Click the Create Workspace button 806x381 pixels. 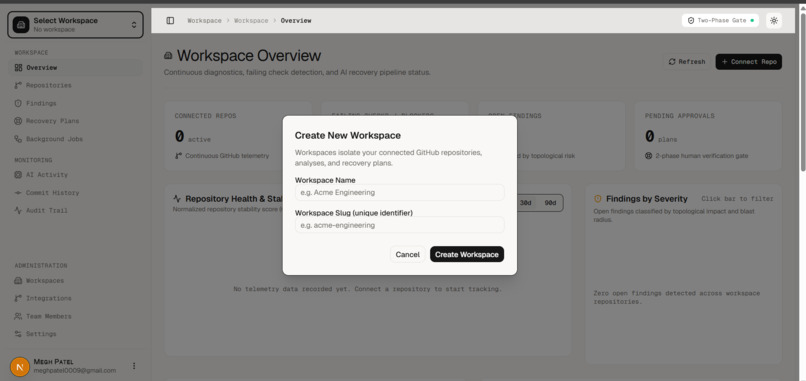click(467, 255)
